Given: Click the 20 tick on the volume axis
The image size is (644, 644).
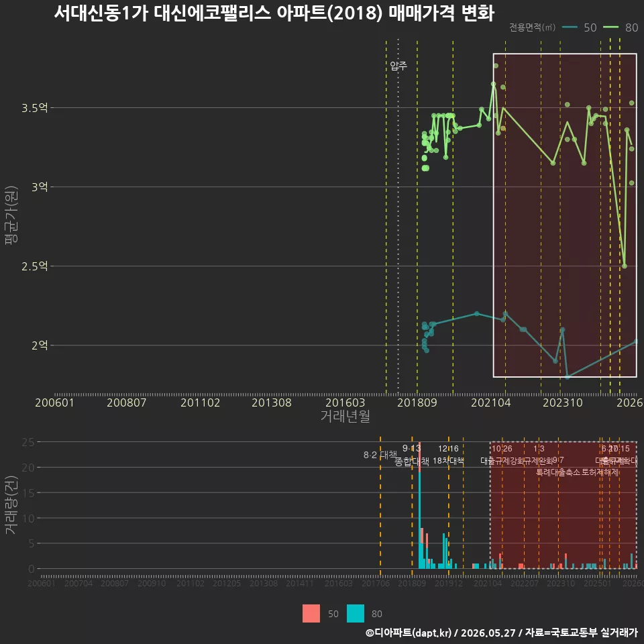Looking at the screenshot, I should [x=28, y=468].
